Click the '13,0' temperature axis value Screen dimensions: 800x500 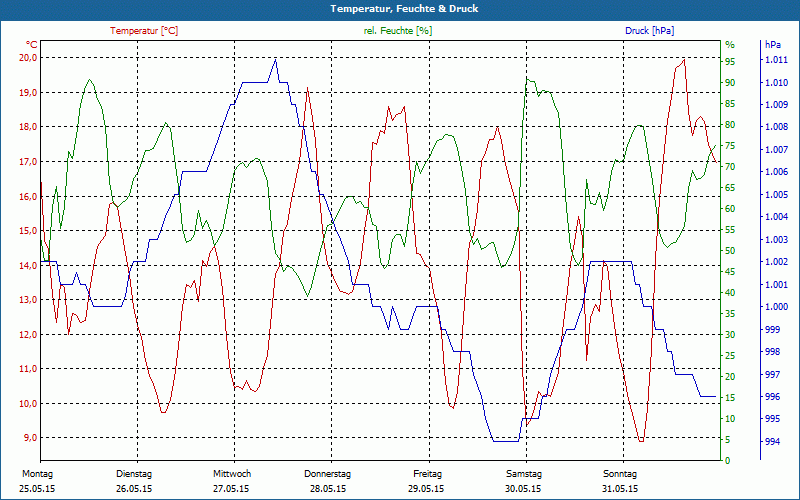point(28,299)
